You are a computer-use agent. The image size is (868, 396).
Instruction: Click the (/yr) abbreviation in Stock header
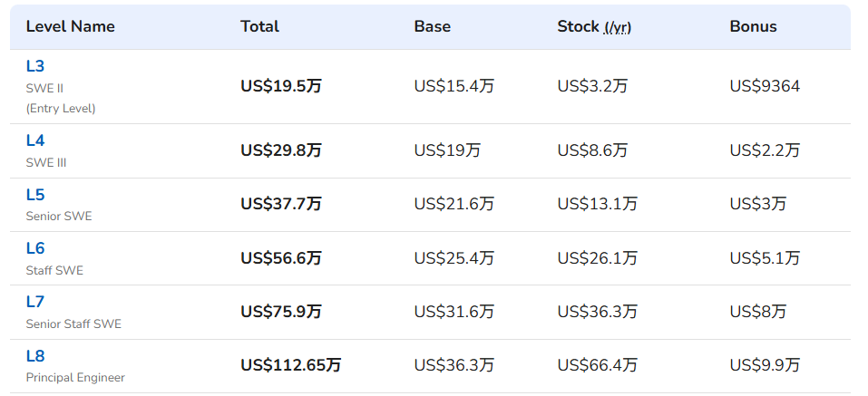tap(618, 28)
